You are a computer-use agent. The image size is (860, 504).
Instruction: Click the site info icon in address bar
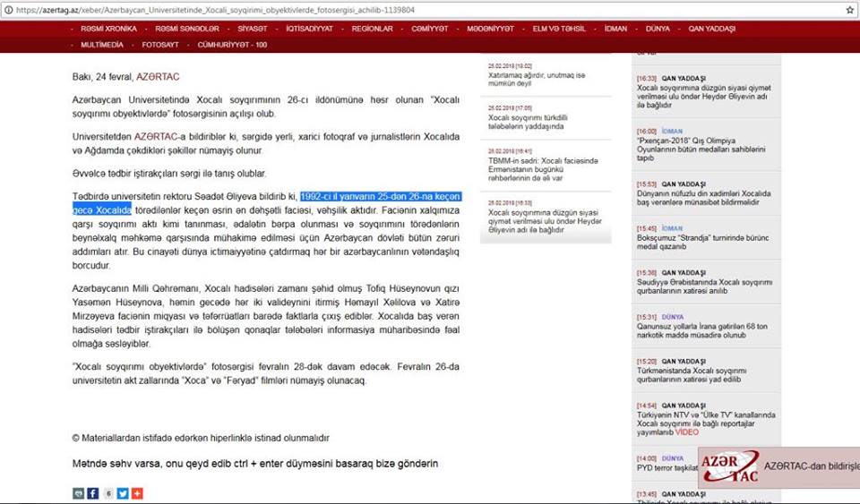[x=8, y=10]
